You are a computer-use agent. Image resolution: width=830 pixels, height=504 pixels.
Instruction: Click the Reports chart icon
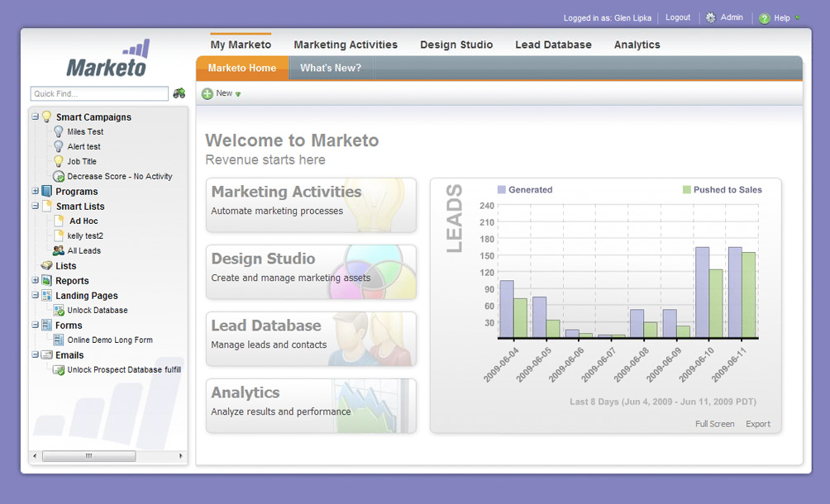coord(46,280)
